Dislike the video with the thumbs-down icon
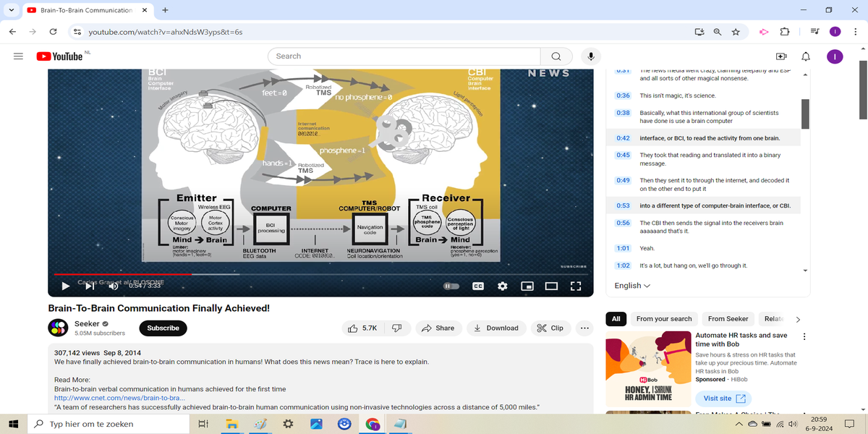This screenshot has height=434, width=868. 396,328
